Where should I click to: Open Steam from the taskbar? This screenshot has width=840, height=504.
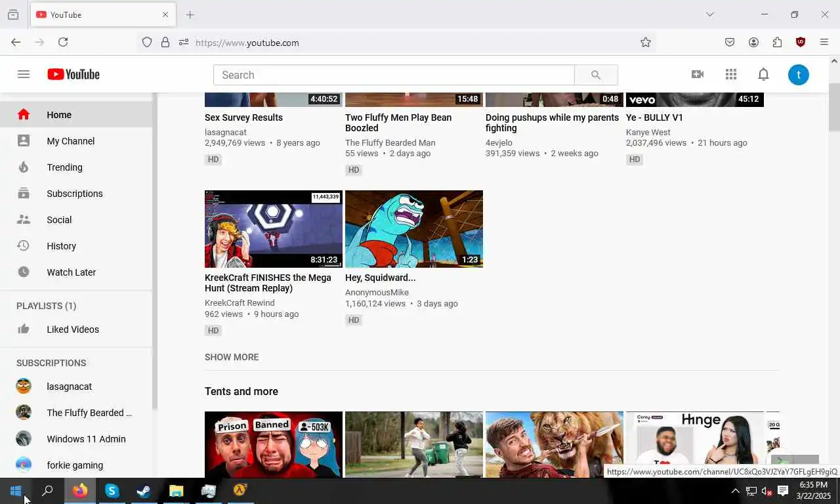(144, 491)
